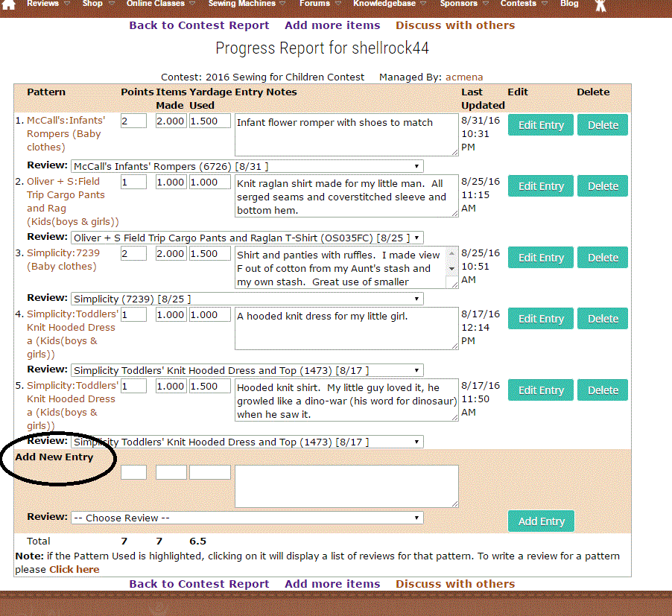Click Items Made field for McCall's Rompers
The width and height of the screenshot is (672, 616).
[x=171, y=121]
